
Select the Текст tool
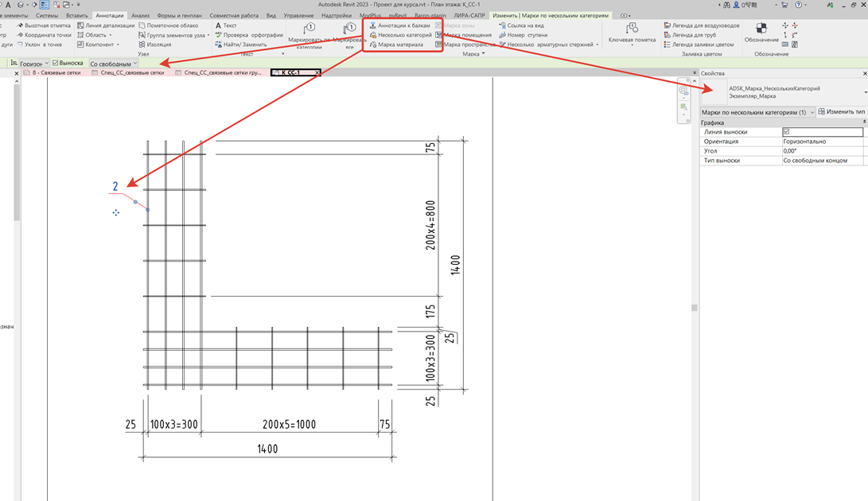(226, 25)
